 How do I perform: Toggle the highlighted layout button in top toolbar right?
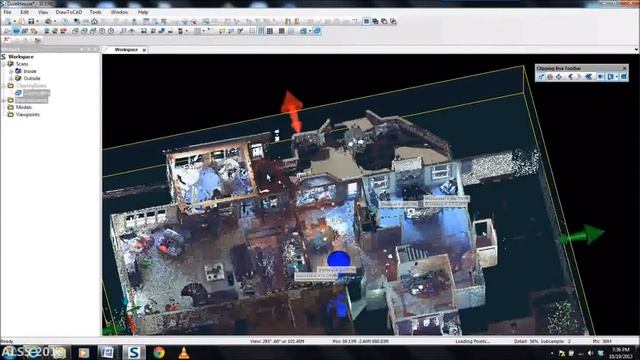click(x=366, y=21)
